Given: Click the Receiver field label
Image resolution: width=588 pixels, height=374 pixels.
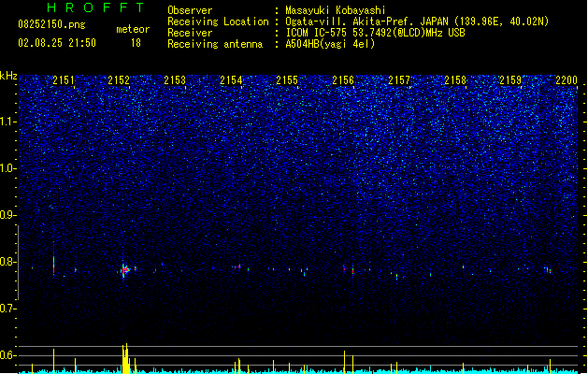Looking at the screenshot, I should pyautogui.click(x=190, y=33).
